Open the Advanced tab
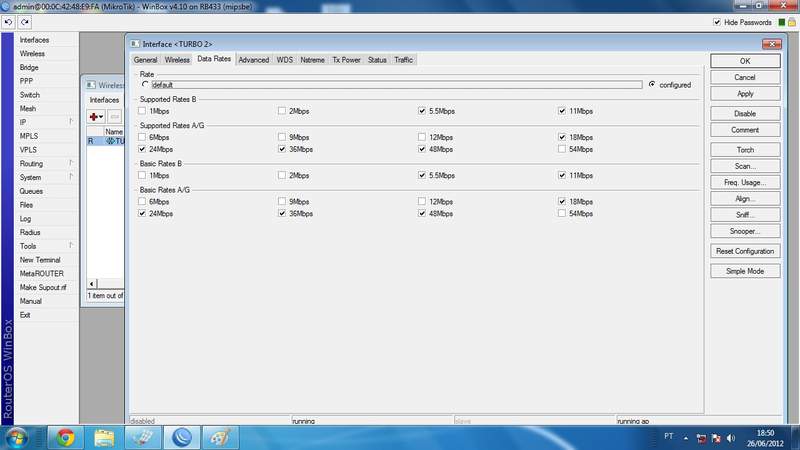This screenshot has width=800, height=450. click(254, 60)
